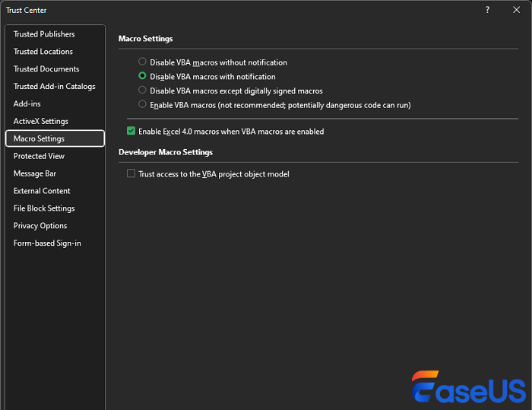Open the Trusted Publishers section
532x410 pixels.
point(44,34)
